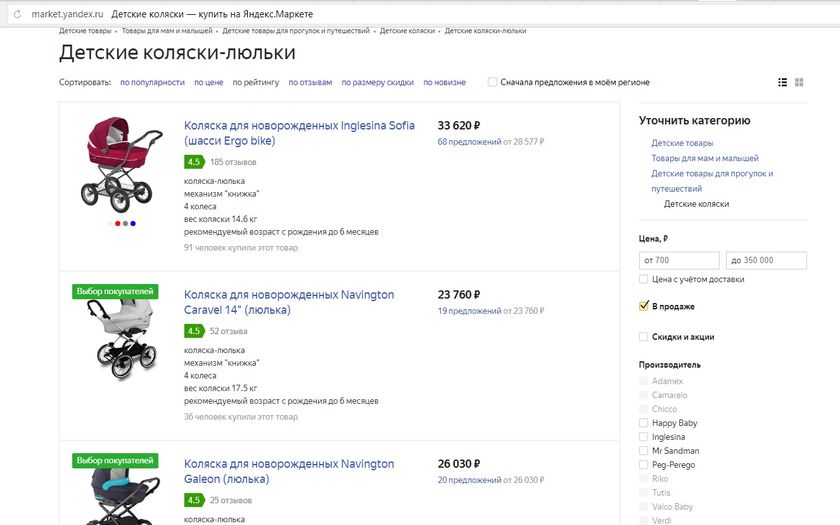Open '185 отзывов' reviews link
The width and height of the screenshot is (840, 525).
coord(233,162)
